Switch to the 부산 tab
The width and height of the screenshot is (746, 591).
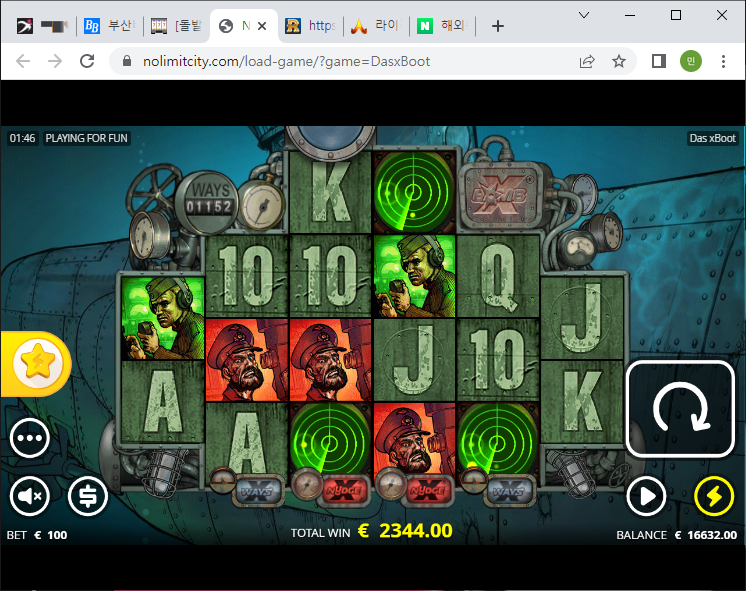point(109,26)
